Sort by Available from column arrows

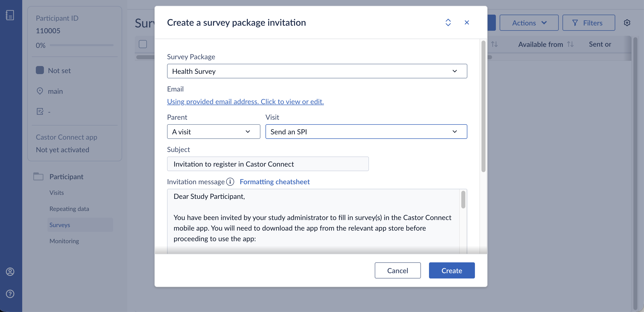pos(570,44)
